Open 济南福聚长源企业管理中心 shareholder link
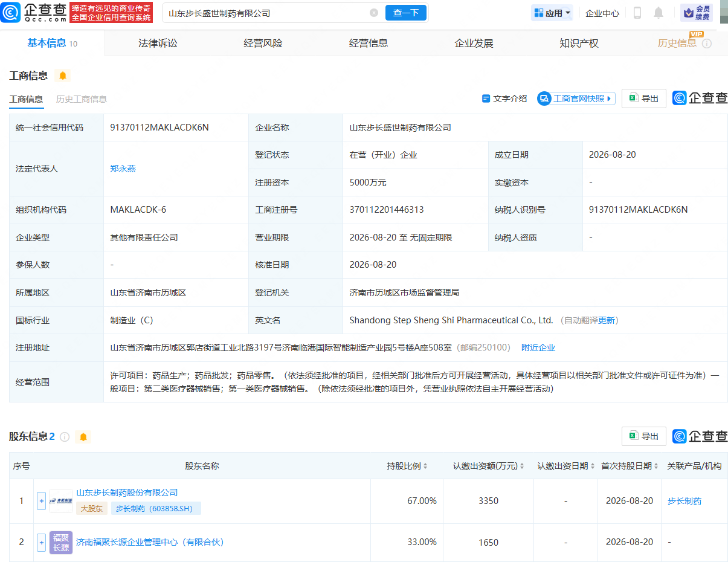The image size is (728, 562). point(150,542)
